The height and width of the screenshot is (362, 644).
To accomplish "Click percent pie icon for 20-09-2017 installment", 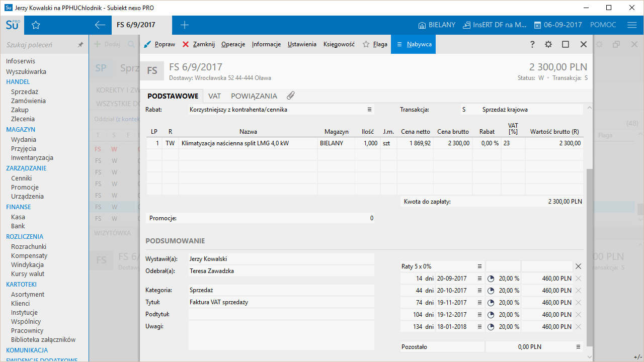I will (x=491, y=279).
